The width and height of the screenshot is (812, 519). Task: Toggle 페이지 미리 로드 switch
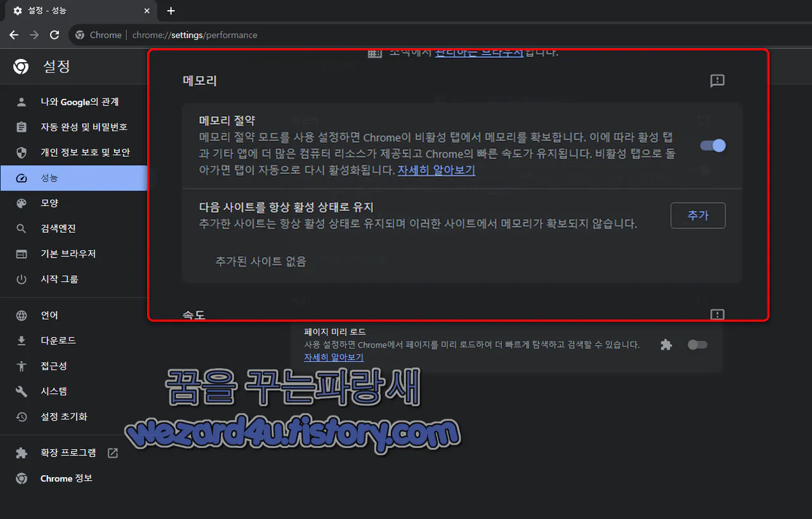pyautogui.click(x=697, y=345)
